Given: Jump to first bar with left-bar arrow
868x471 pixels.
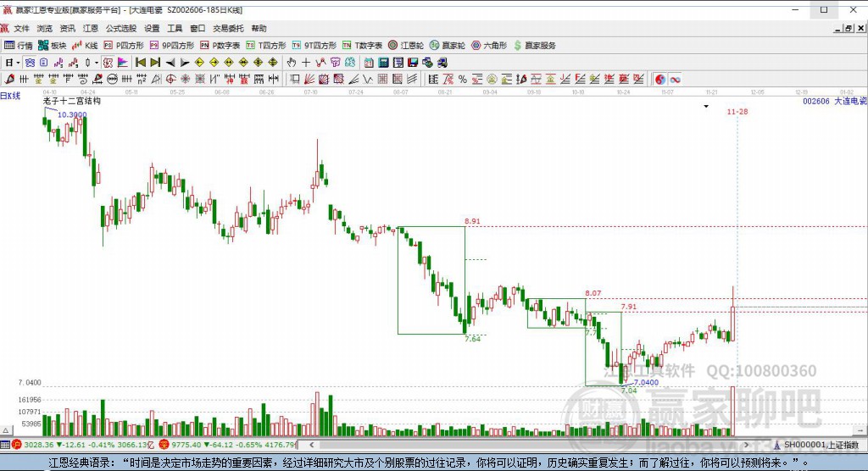Looking at the screenshot, I should pyautogui.click(x=141, y=63).
